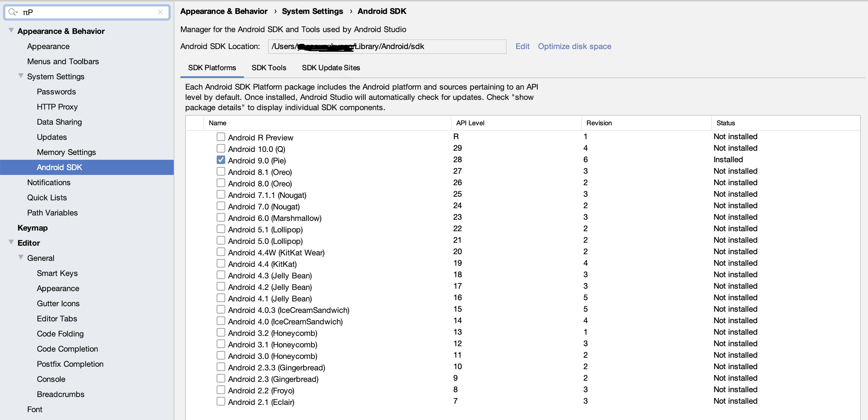Click the Edit SDK location link

(522, 47)
